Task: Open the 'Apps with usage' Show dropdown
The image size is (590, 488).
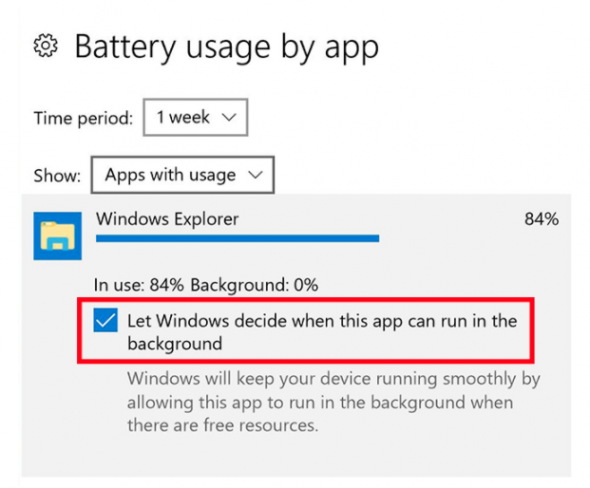Action: click(182, 175)
